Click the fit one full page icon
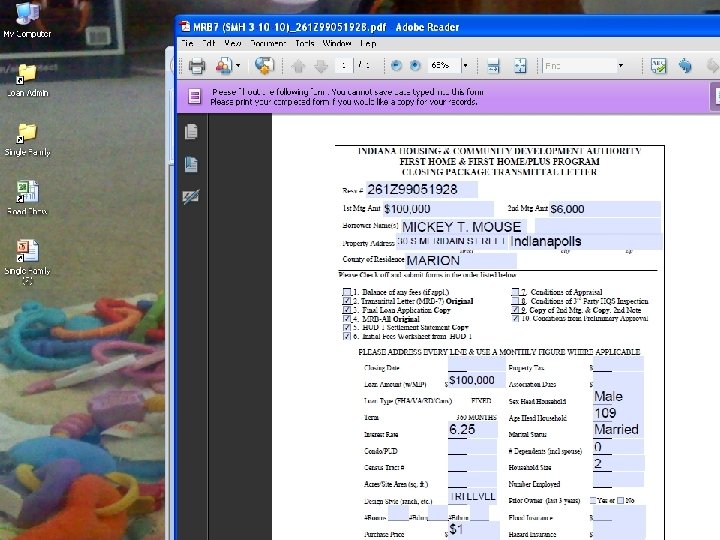 (x=520, y=66)
